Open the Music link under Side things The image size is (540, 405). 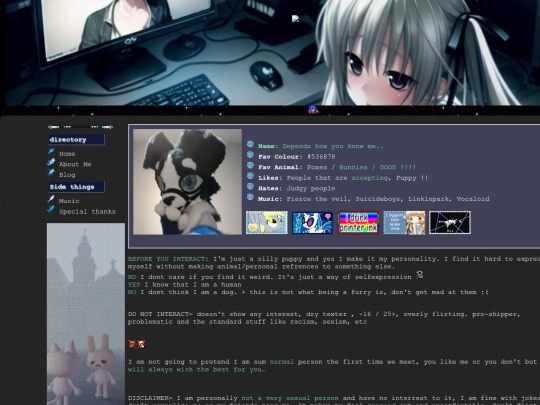pyautogui.click(x=69, y=201)
